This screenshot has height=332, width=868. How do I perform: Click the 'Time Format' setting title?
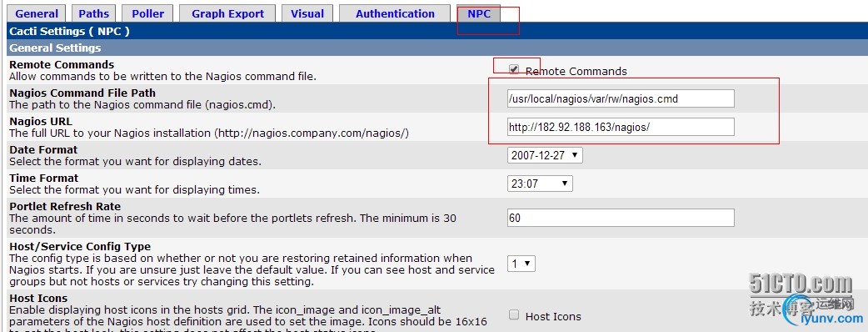coord(43,178)
